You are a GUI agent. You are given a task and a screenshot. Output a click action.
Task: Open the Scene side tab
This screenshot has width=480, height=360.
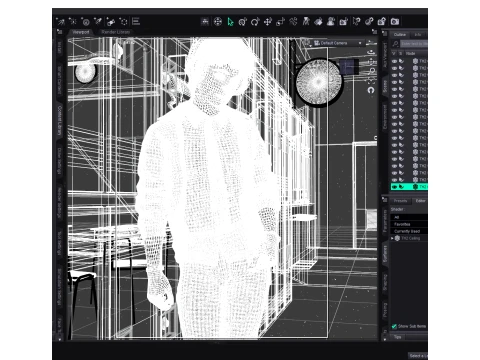click(x=385, y=87)
